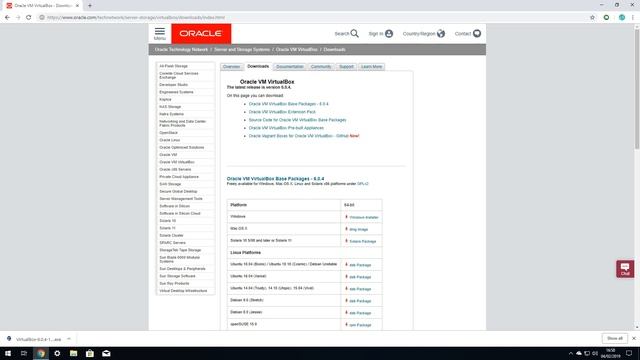The image size is (640, 360).
Task: Open Oracle VM VirtualBox Base Packages link
Action: click(289, 104)
